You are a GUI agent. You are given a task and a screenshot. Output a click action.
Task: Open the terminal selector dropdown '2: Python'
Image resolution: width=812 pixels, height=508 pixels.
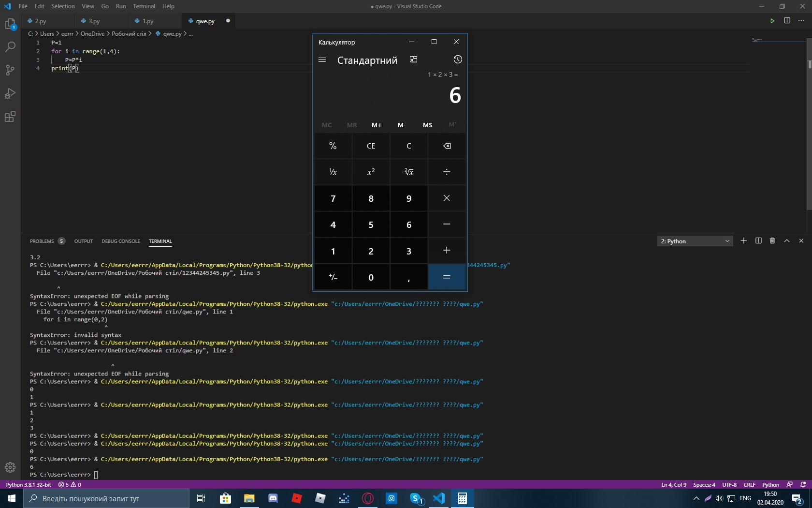pyautogui.click(x=695, y=241)
